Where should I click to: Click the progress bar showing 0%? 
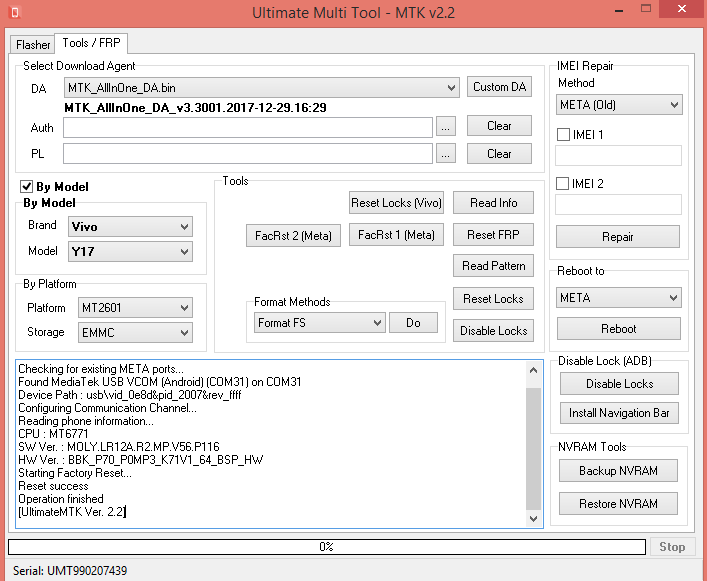tap(326, 547)
